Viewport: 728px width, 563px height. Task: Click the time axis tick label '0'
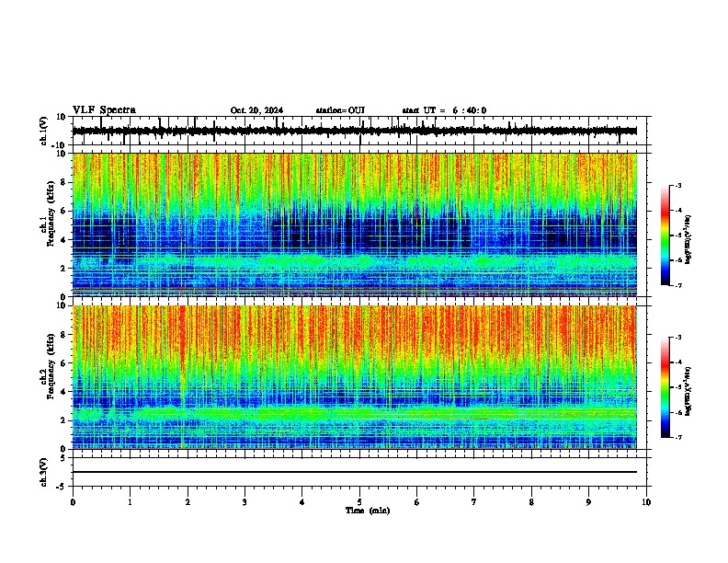click(73, 502)
